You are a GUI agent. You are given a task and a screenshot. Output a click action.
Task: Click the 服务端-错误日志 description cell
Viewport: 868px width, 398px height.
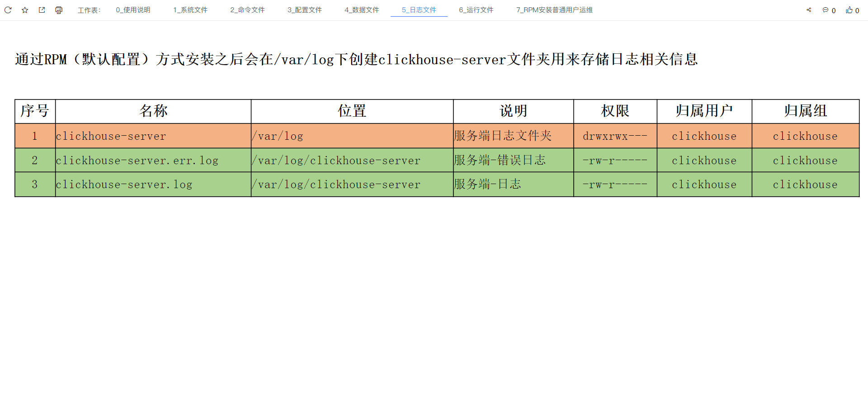514,160
